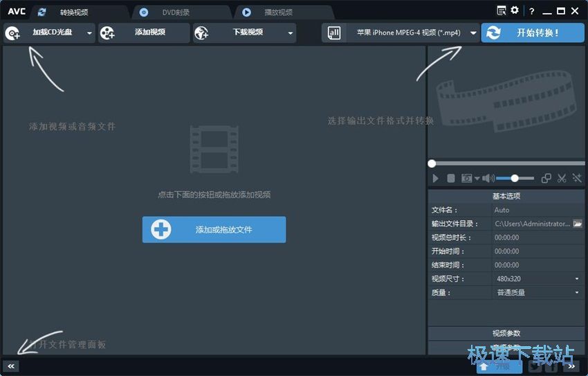Click the 开始时间 00:00:00 field
Screen dimensions: 588x376
pos(538,251)
